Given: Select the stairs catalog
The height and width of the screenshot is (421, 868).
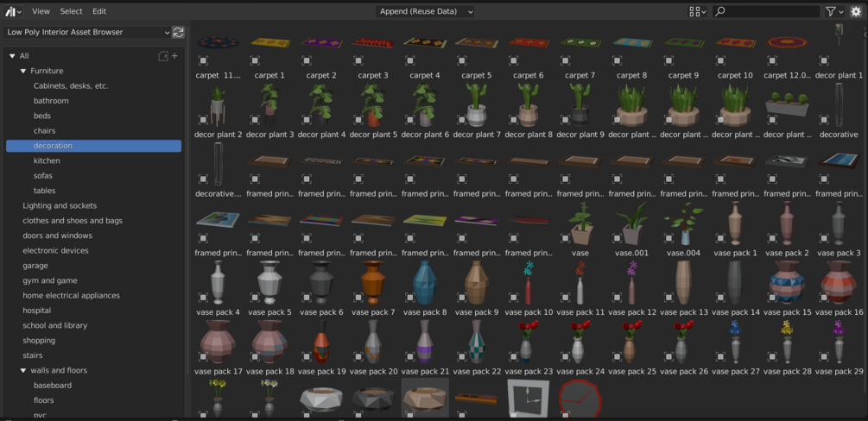Looking at the screenshot, I should (33, 355).
